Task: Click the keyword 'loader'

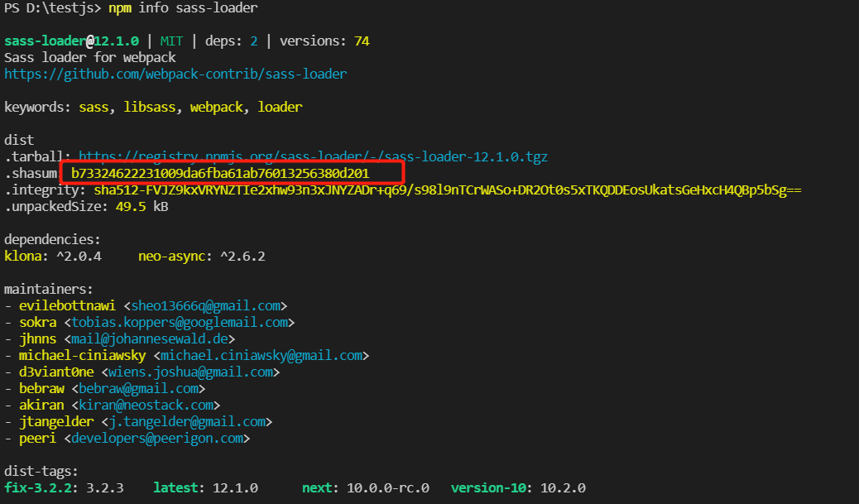Action: 280,107
